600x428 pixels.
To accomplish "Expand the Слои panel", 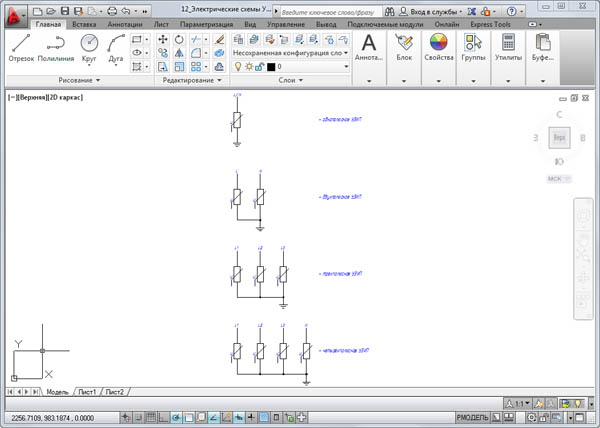I will point(290,79).
